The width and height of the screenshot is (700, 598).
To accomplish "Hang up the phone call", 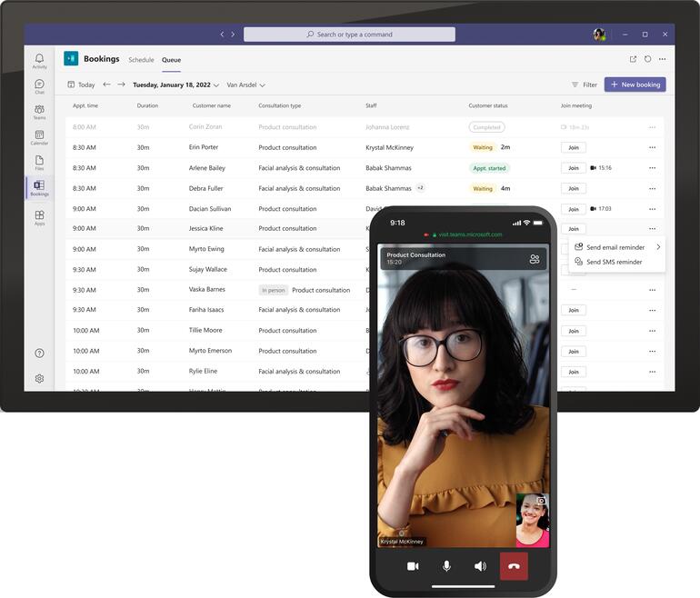I will coord(514,566).
